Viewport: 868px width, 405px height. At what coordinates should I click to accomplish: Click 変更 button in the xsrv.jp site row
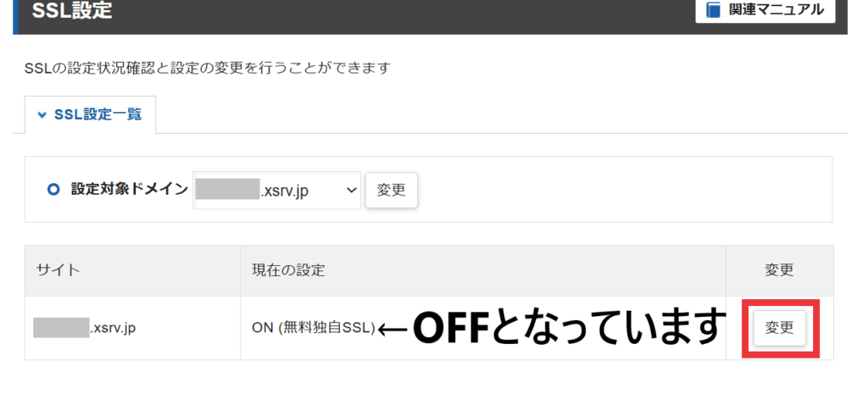click(780, 328)
